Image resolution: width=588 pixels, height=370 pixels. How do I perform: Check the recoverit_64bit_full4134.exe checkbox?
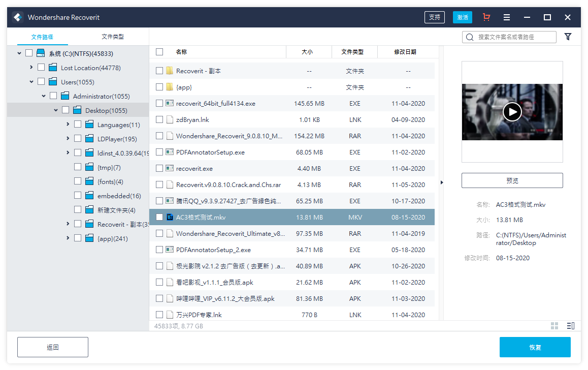159,103
